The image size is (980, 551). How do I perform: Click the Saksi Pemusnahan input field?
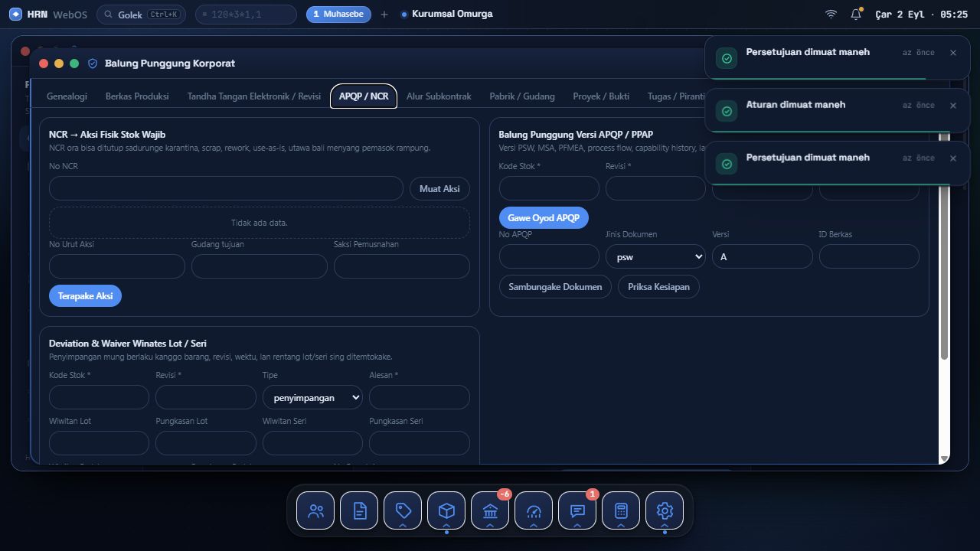click(402, 266)
